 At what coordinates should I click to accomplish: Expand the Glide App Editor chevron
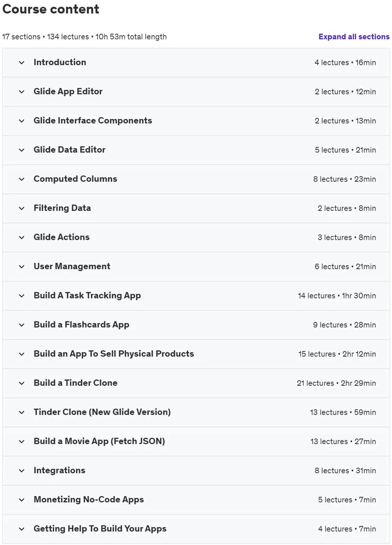(x=22, y=92)
